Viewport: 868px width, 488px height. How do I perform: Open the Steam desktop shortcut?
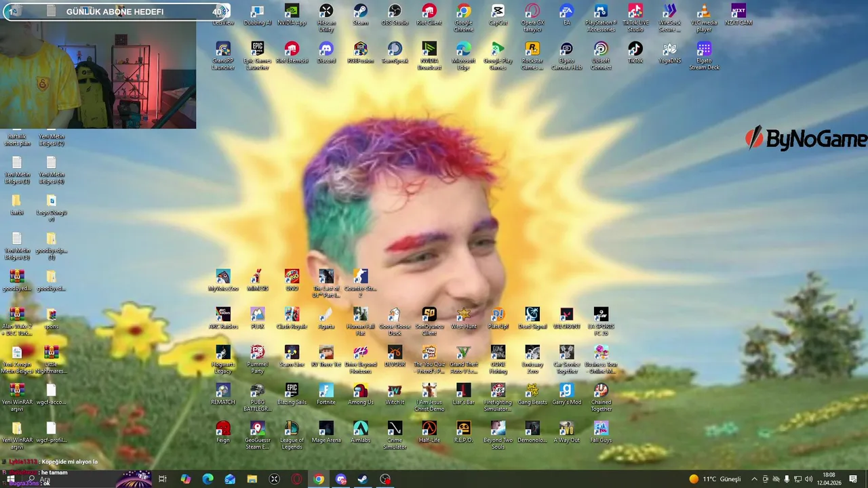coord(361,15)
